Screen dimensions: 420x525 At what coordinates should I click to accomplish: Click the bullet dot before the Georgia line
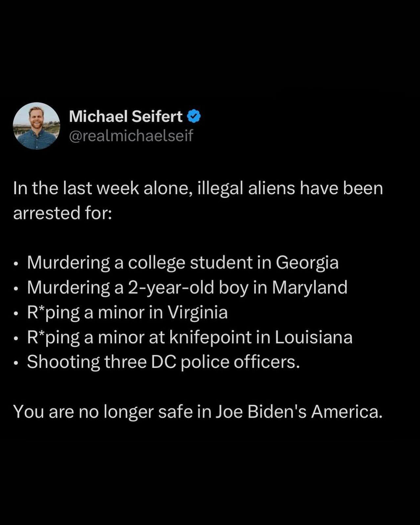pos(16,264)
